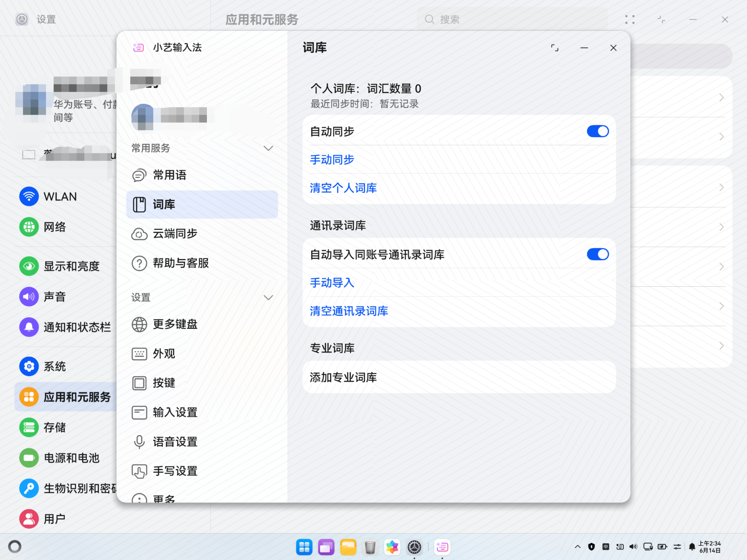Click the 输入设置 card icon

pos(139,413)
